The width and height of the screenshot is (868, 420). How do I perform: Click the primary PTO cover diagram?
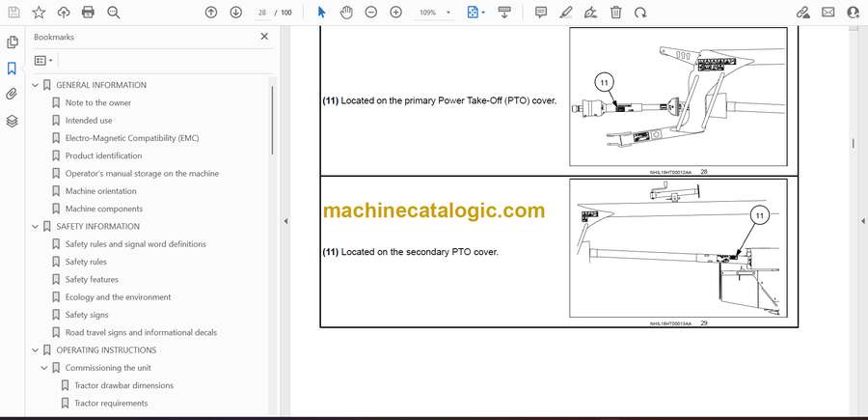(678, 97)
